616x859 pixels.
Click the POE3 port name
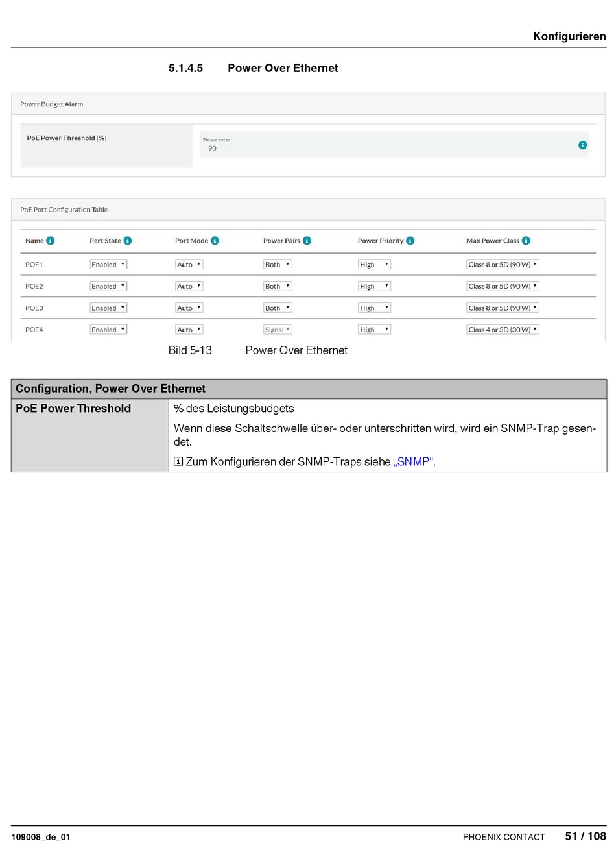tap(34, 308)
